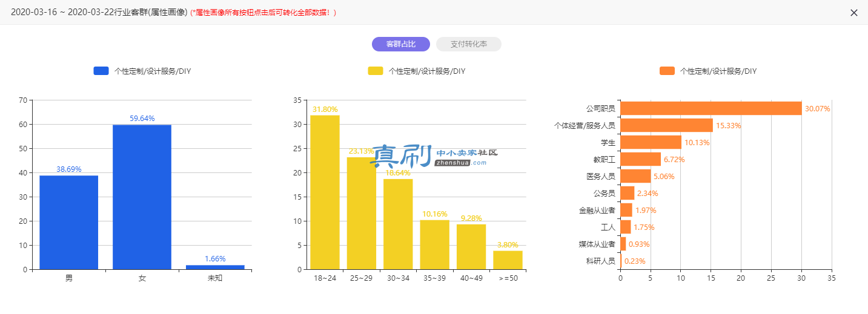Click the 59.64% label above 女
868x314 pixels.
click(142, 119)
